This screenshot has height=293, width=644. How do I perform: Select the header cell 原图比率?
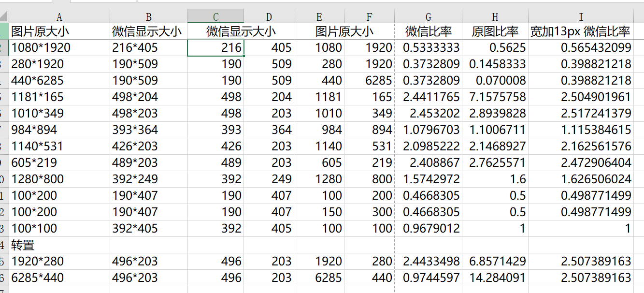[495, 31]
